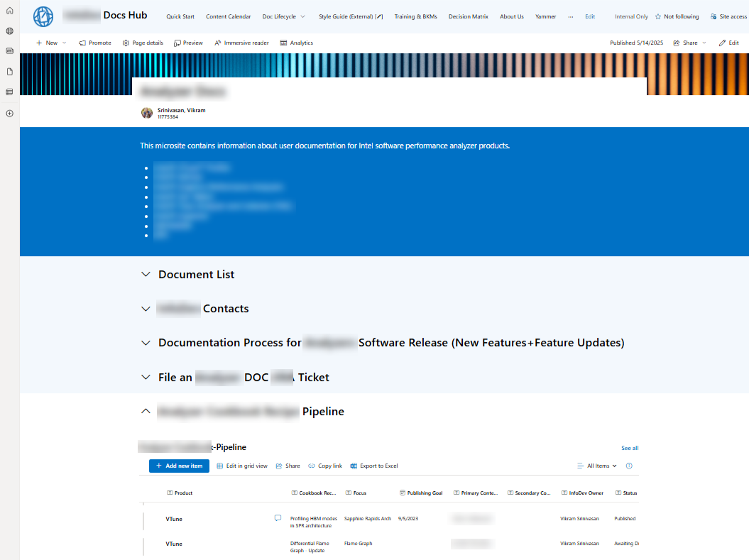Open the lists icon in the left rail
Image resolution: width=749 pixels, height=560 pixels.
9,92
